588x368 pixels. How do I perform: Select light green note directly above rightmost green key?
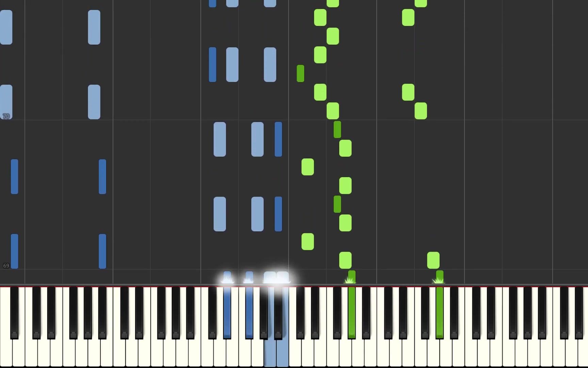click(x=434, y=260)
